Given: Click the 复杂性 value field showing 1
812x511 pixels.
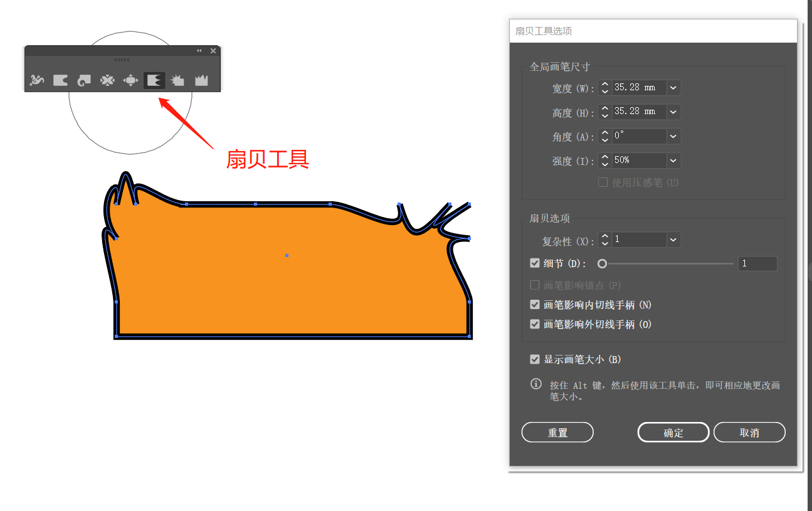Looking at the screenshot, I should pyautogui.click(x=639, y=240).
